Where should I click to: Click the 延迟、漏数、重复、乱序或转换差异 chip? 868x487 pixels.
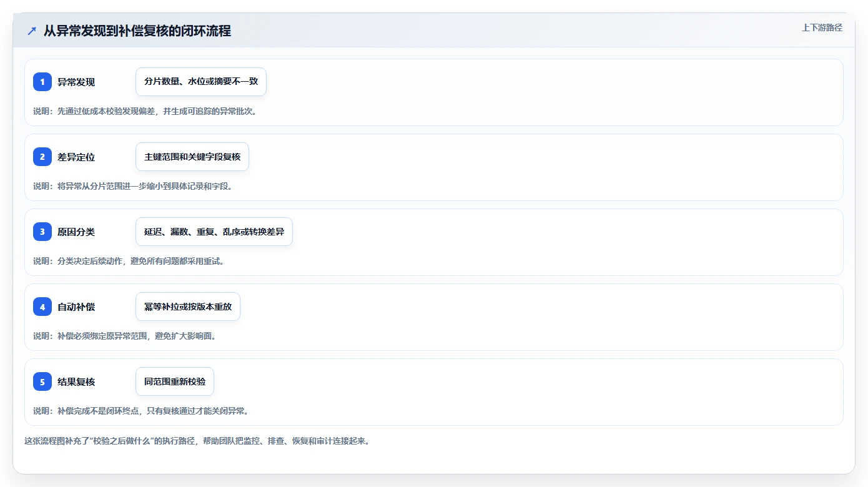[214, 232]
